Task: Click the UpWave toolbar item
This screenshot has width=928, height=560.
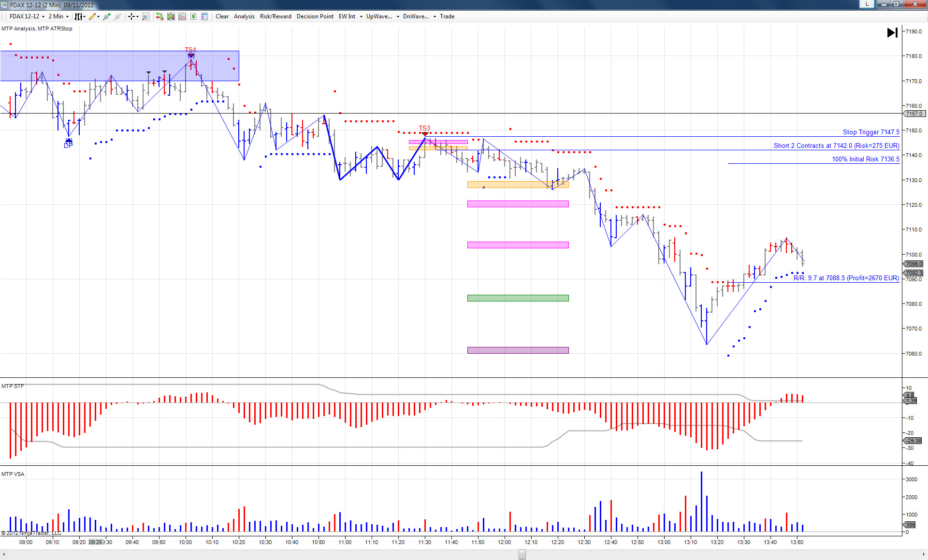Action: tap(379, 16)
